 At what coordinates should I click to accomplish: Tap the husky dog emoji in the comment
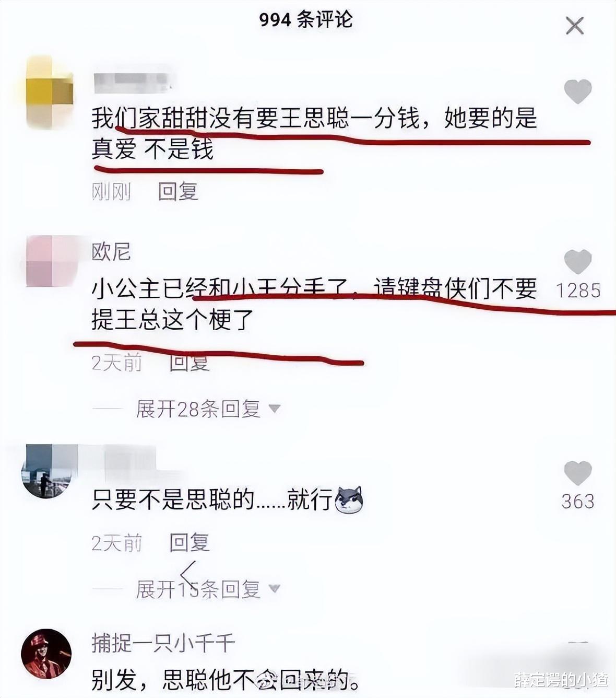click(x=349, y=499)
